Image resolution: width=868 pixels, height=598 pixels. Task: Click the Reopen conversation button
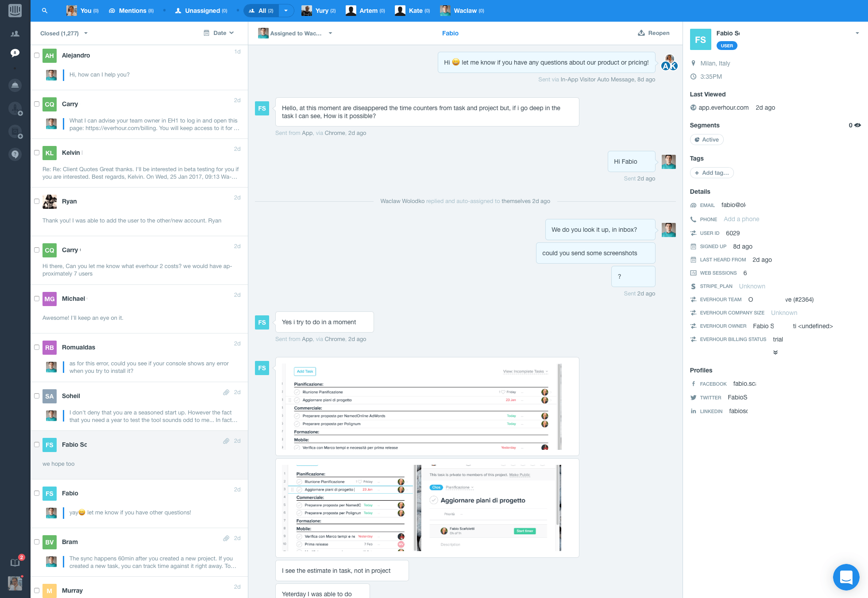653,33
